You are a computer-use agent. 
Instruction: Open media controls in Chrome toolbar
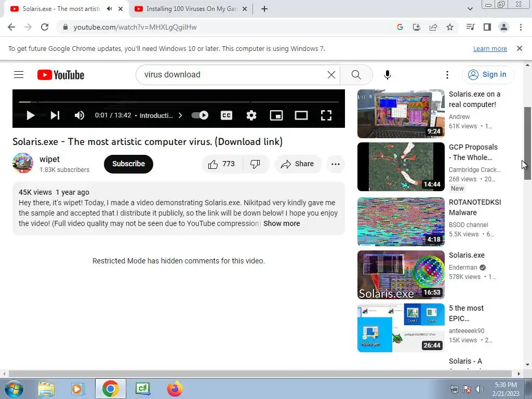click(x=470, y=27)
